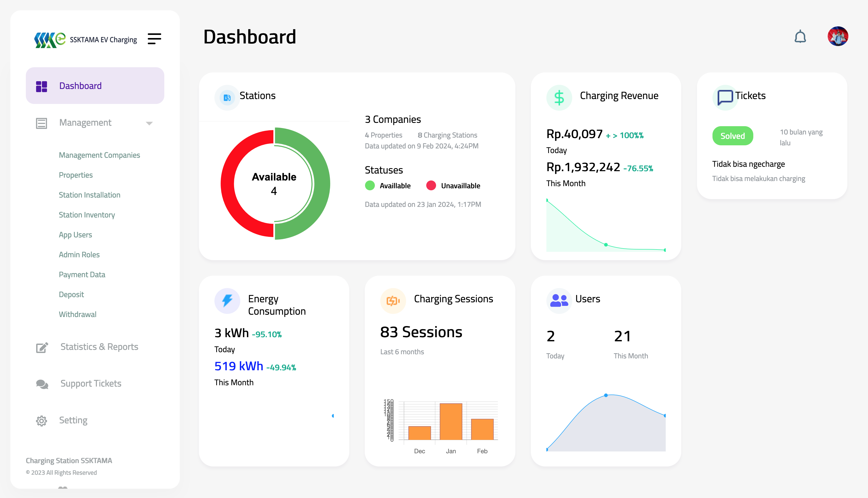Open Management menu item
Image resolution: width=868 pixels, height=498 pixels.
click(85, 123)
